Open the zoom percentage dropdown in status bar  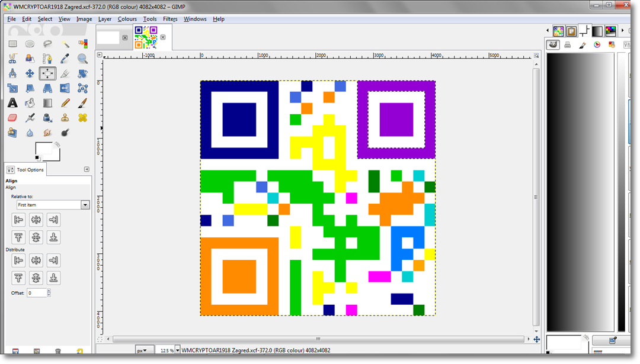coord(178,350)
